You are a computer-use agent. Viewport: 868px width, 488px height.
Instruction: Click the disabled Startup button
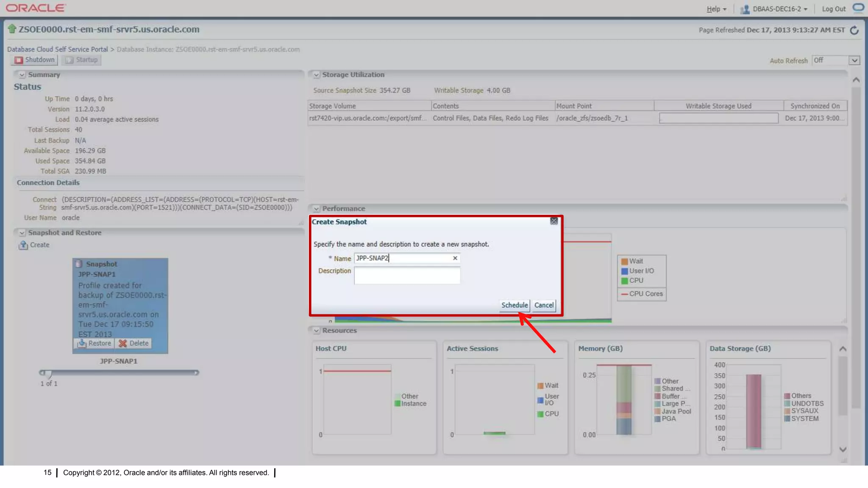click(x=81, y=60)
